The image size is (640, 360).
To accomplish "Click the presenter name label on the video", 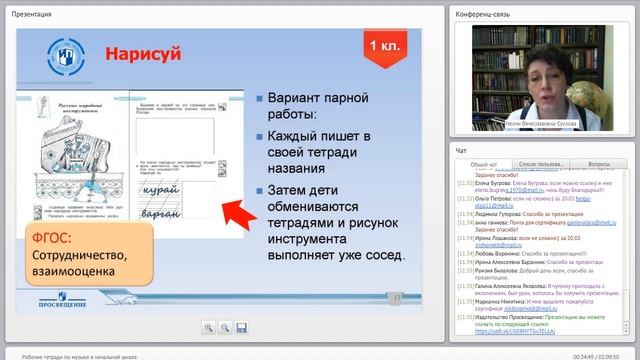I will pyautogui.click(x=541, y=123).
